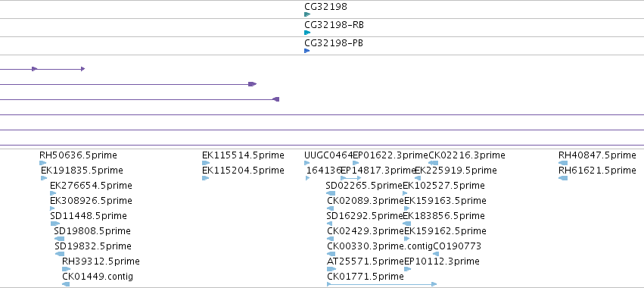Click the feature glyph below SD02265.5prime
This screenshot has width=644, height=288.
coord(331,193)
